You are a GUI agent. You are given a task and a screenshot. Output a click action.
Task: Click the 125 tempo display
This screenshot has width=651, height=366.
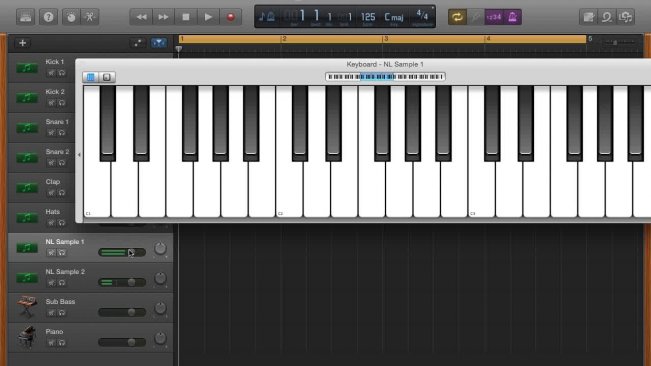(368, 17)
